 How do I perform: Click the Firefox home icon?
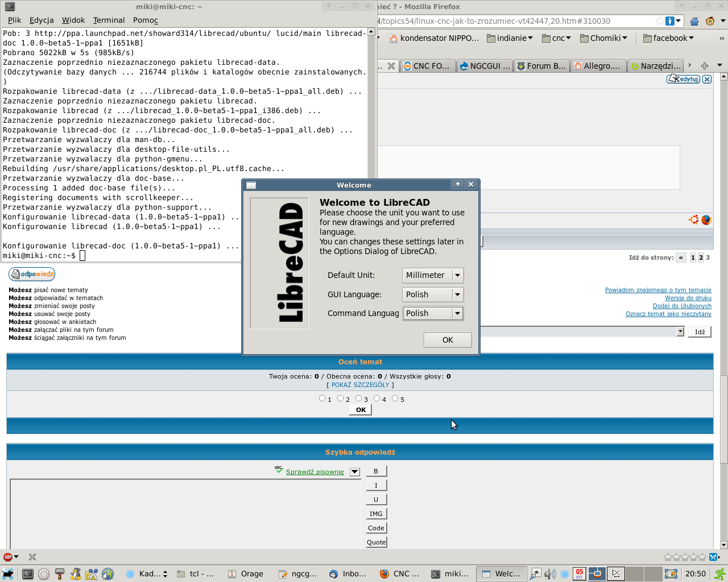coord(694,21)
